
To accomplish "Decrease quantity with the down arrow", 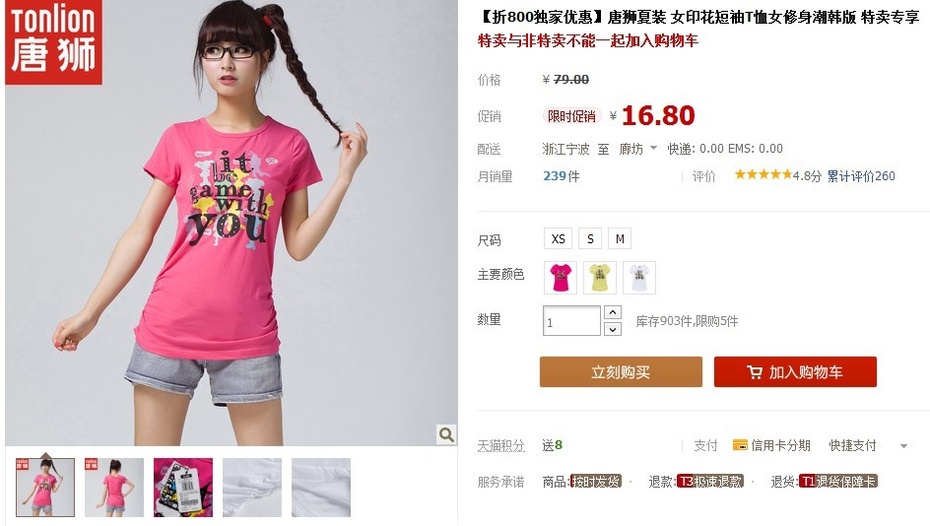I will 613,329.
